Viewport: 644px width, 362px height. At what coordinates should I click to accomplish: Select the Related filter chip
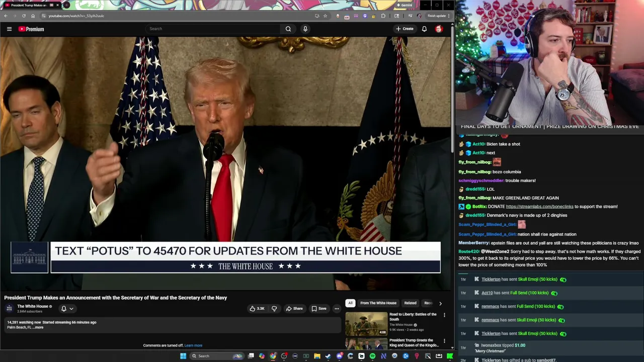tap(410, 303)
